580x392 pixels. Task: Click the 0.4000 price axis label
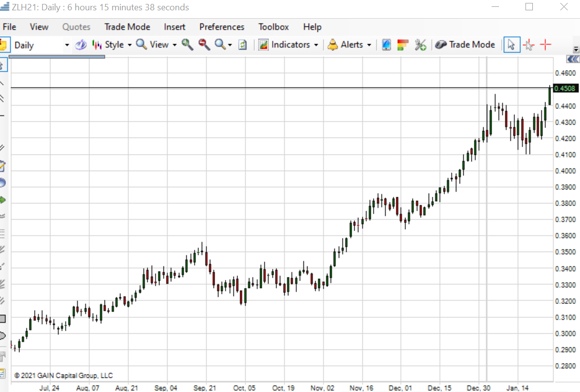tap(565, 171)
